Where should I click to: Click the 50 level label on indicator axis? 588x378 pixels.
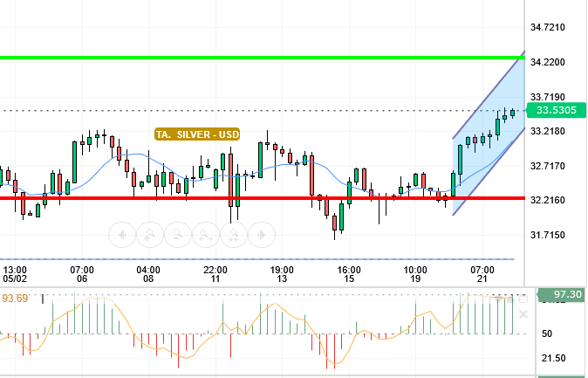click(x=547, y=333)
